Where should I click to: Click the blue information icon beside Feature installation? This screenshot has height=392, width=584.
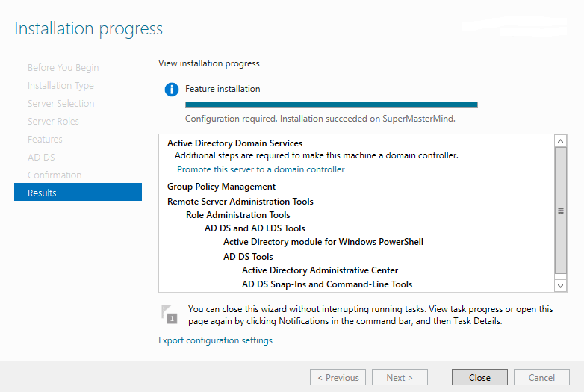tap(172, 90)
